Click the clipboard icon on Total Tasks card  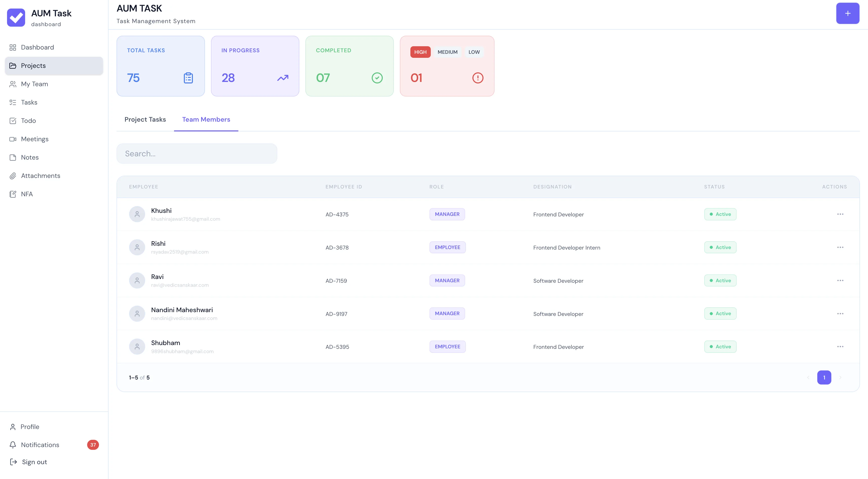(x=188, y=78)
